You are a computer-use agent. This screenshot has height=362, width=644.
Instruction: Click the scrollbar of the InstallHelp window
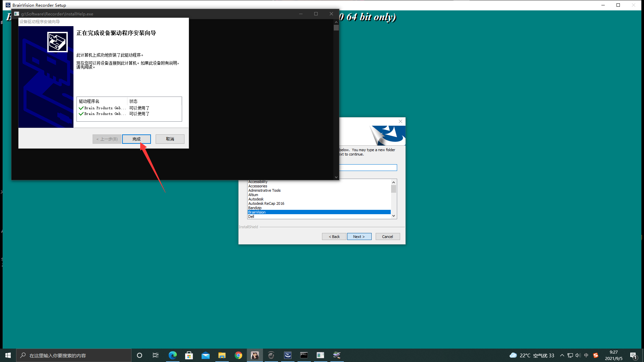click(x=336, y=28)
